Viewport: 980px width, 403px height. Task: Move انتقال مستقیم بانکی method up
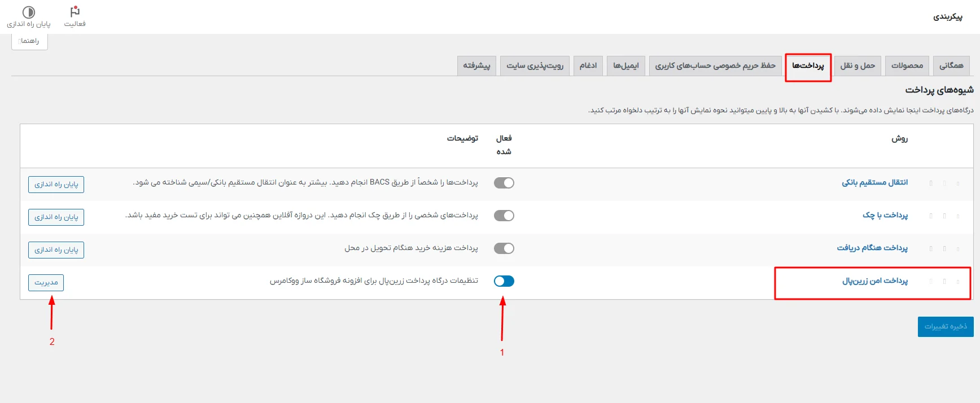point(944,183)
